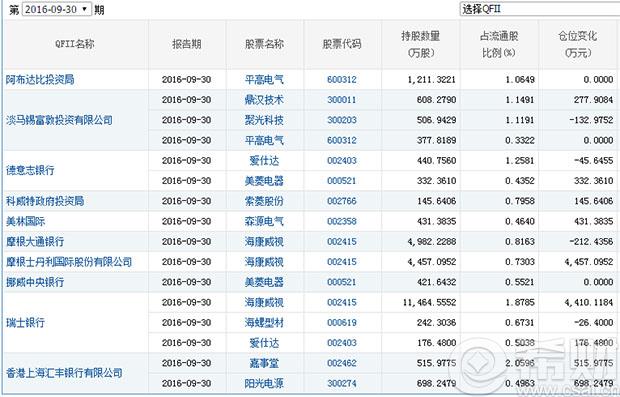Open stock code 000619

coord(342,322)
